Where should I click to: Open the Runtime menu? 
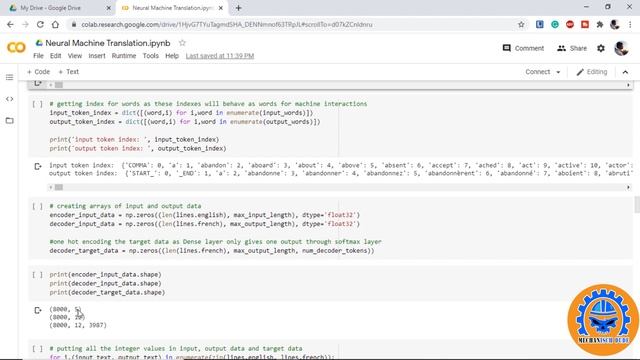tap(124, 56)
